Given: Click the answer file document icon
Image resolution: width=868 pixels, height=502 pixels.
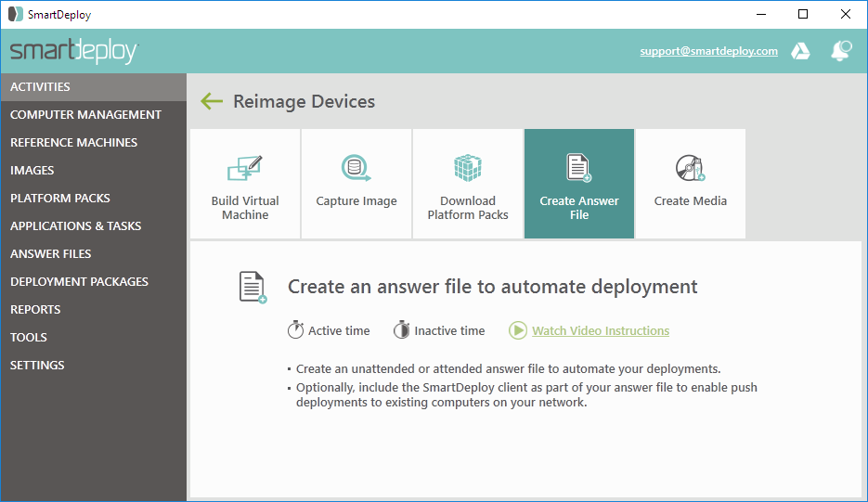Looking at the screenshot, I should [x=253, y=288].
